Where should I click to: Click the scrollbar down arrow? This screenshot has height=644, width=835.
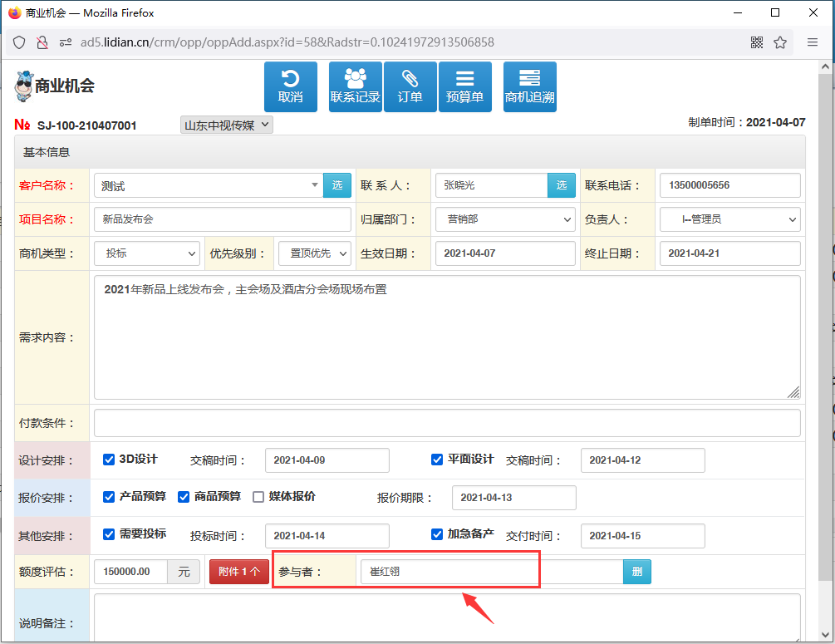[825, 635]
